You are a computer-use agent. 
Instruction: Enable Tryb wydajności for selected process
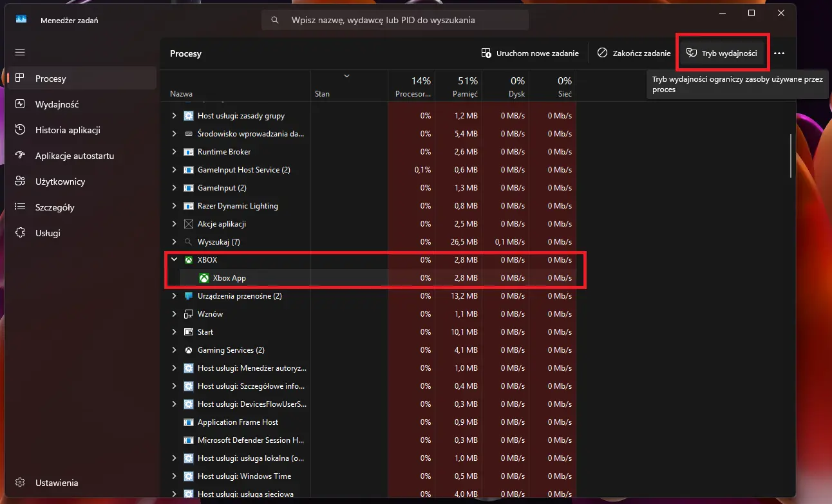tap(722, 53)
